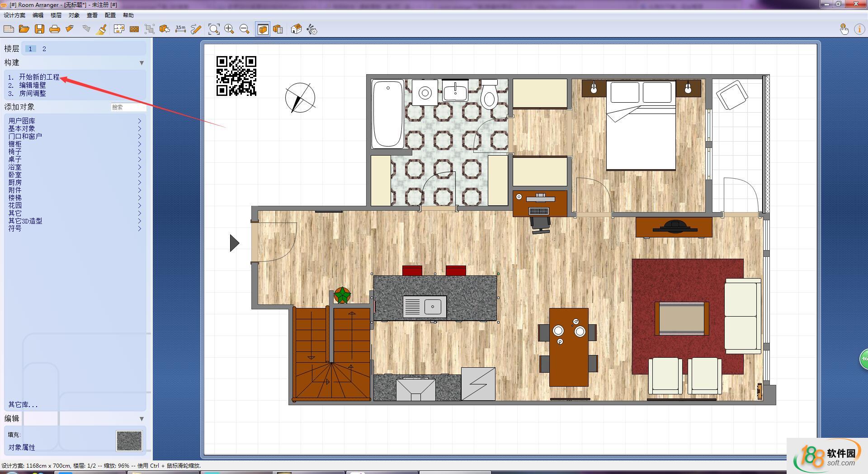Click 其它库... link
This screenshot has width=868, height=474.
(23, 404)
